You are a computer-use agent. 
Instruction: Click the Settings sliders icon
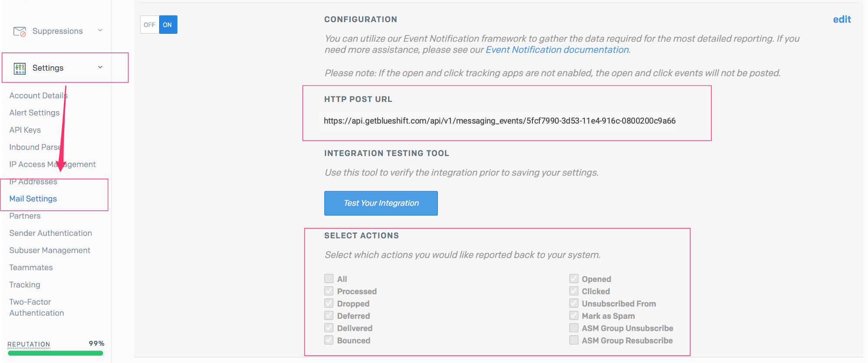point(20,68)
